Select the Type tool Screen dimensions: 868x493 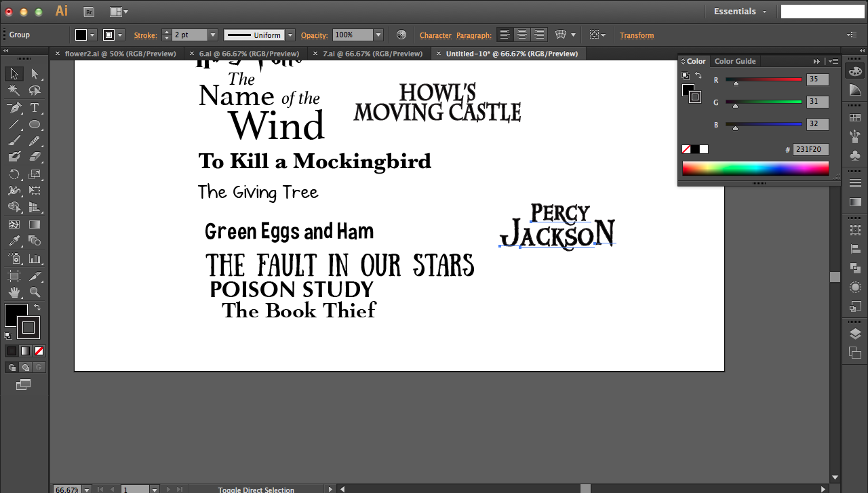[x=35, y=107]
